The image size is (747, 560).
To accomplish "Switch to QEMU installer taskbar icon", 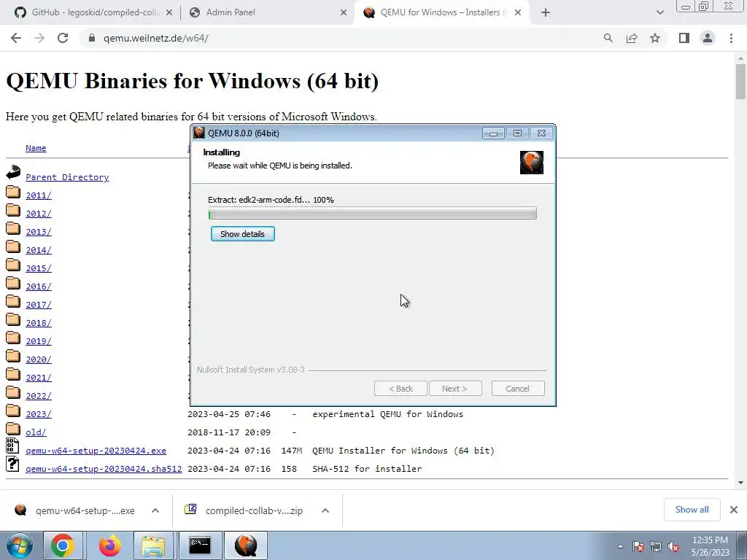I will pos(246,545).
